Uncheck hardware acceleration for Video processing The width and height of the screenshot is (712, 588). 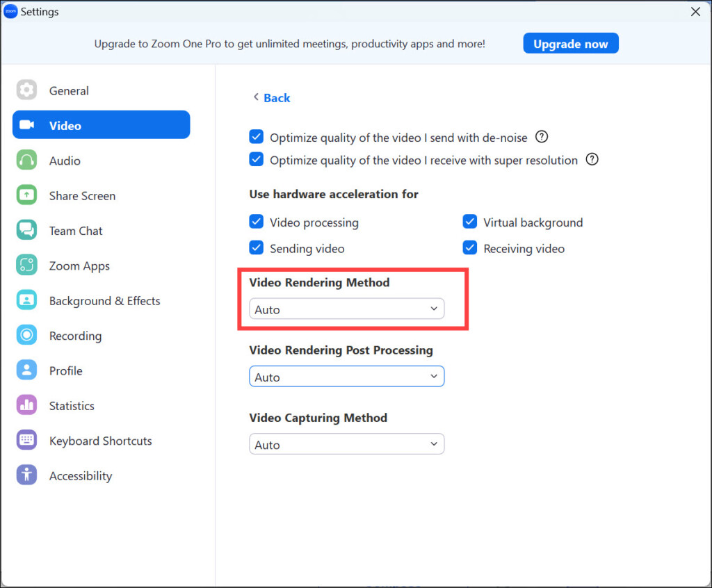257,222
